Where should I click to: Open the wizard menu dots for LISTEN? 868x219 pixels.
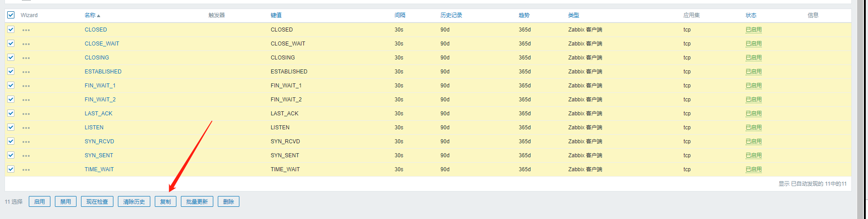tap(26, 128)
